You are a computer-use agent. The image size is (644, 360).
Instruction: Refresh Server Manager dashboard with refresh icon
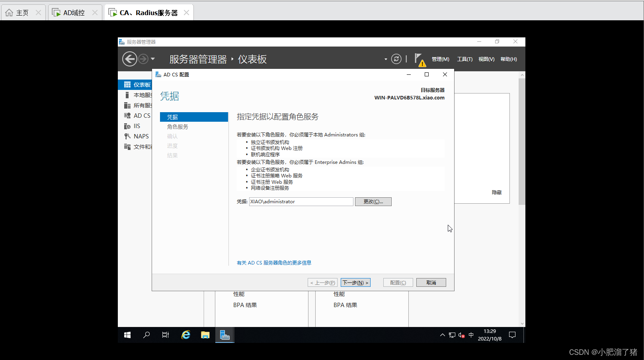396,59
